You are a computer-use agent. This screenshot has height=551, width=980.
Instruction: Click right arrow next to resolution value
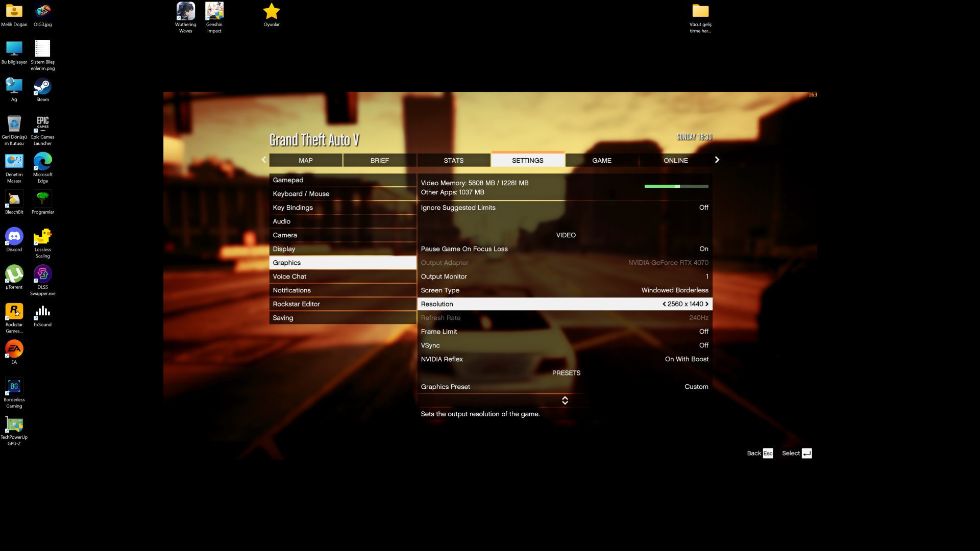coord(707,304)
